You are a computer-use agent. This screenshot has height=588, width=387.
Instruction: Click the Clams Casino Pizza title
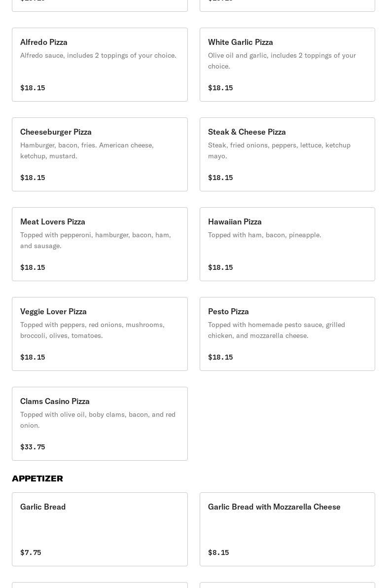click(x=55, y=401)
